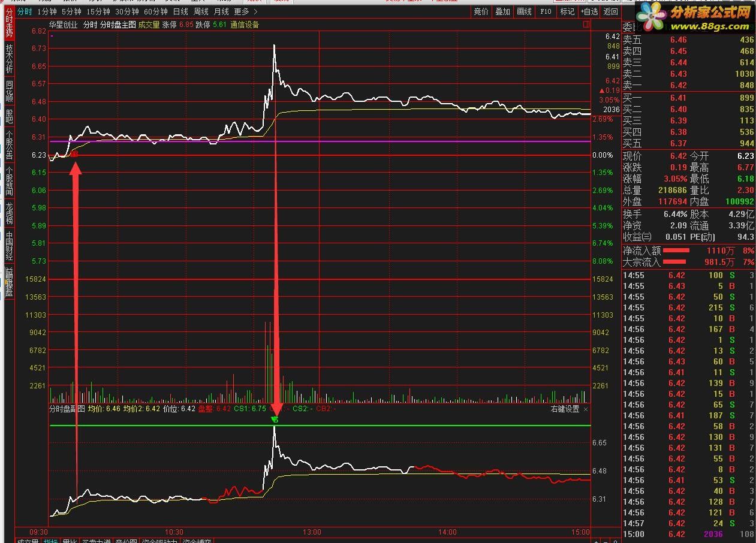The height and width of the screenshot is (543, 756).
Task: Click the green B marker in sub-chart
Action: point(275,419)
